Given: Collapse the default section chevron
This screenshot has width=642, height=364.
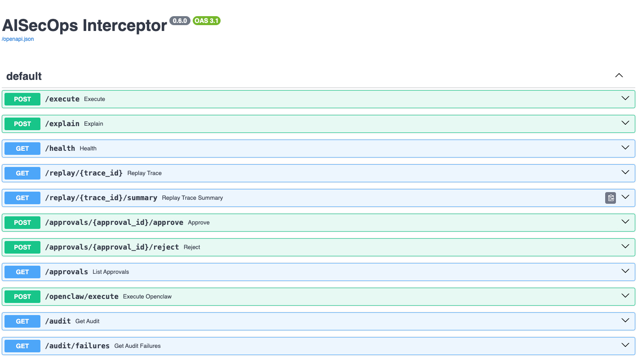Looking at the screenshot, I should pos(619,75).
